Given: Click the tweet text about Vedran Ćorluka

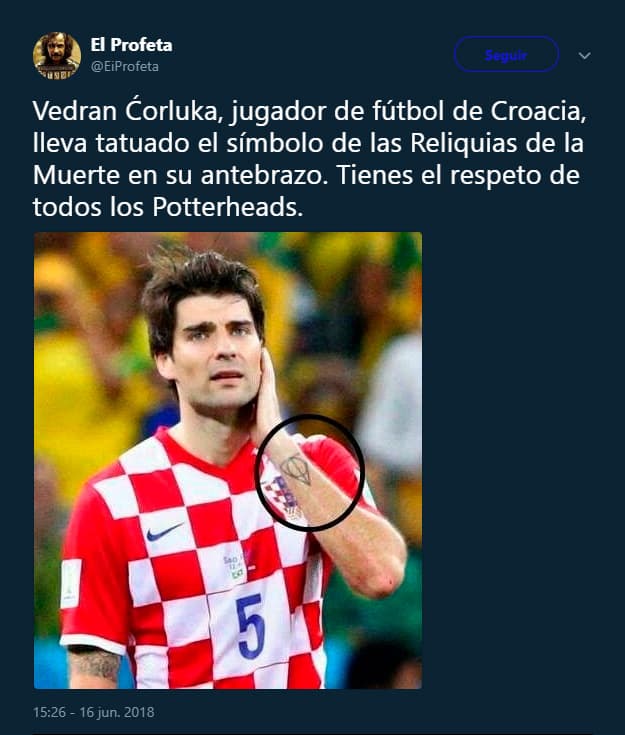Looking at the screenshot, I should (309, 159).
